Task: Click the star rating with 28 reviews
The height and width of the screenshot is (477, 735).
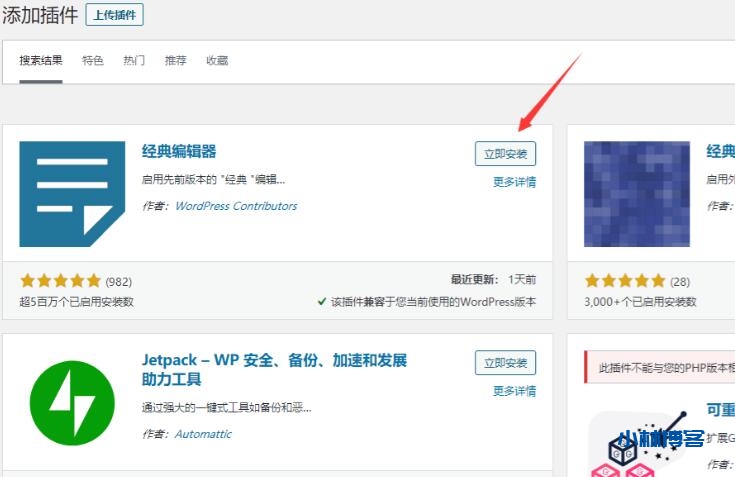Action: tap(624, 281)
